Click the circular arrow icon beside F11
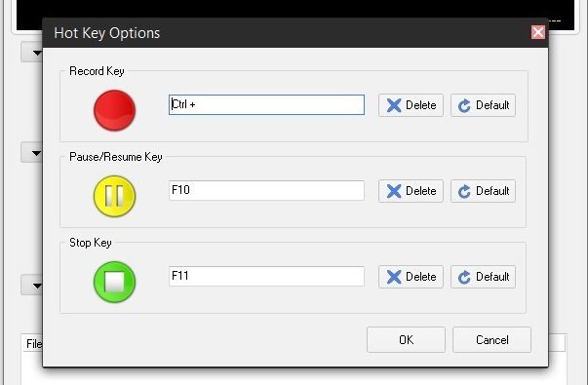The width and height of the screenshot is (588, 385). tap(464, 278)
